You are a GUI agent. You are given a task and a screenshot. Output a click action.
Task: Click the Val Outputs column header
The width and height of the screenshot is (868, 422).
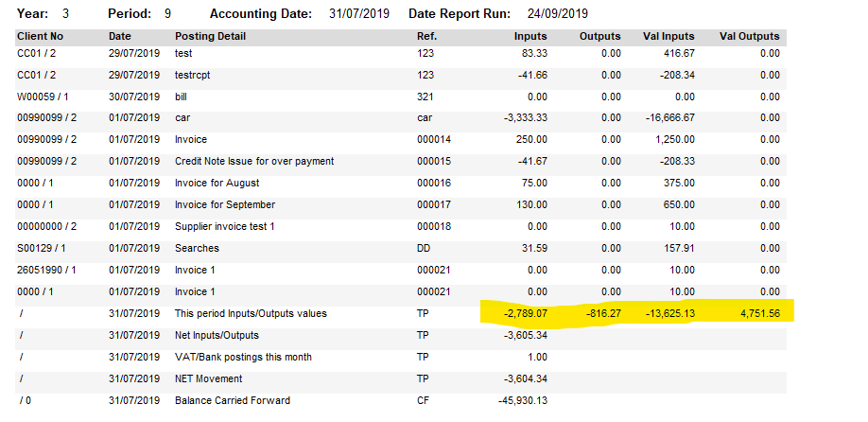coord(750,37)
